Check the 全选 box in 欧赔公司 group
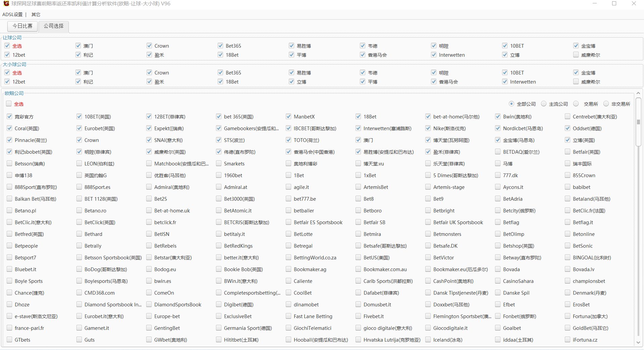The image size is (644, 350). pyautogui.click(x=9, y=104)
